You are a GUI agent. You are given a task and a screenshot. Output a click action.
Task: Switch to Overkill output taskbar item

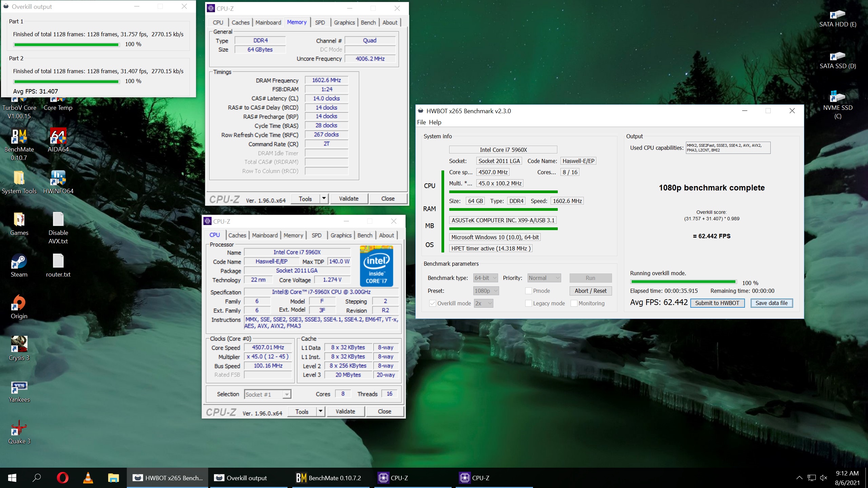249,478
